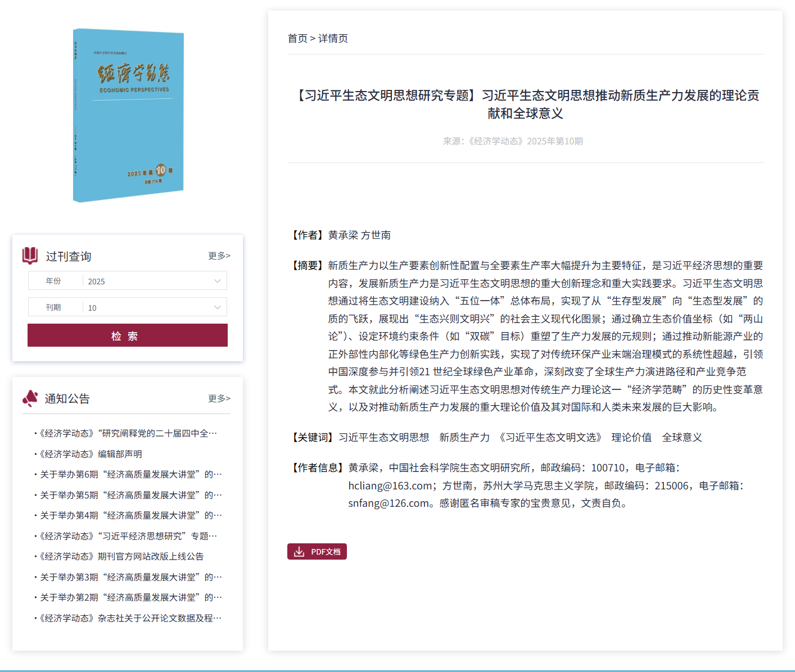The height and width of the screenshot is (672, 795).
Task: Open 研究阐释党的二十届四中全会 announcement
Action: [x=128, y=433]
